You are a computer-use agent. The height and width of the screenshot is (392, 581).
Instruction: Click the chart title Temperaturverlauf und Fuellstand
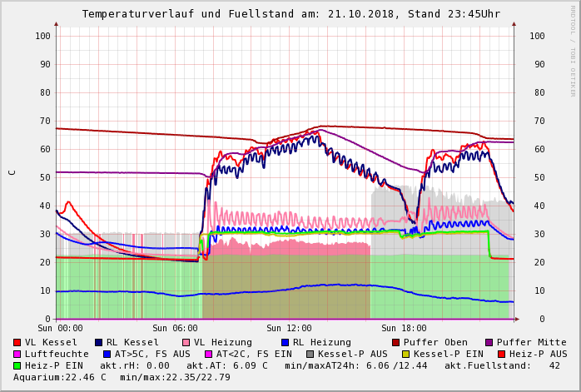pyautogui.click(x=290, y=14)
